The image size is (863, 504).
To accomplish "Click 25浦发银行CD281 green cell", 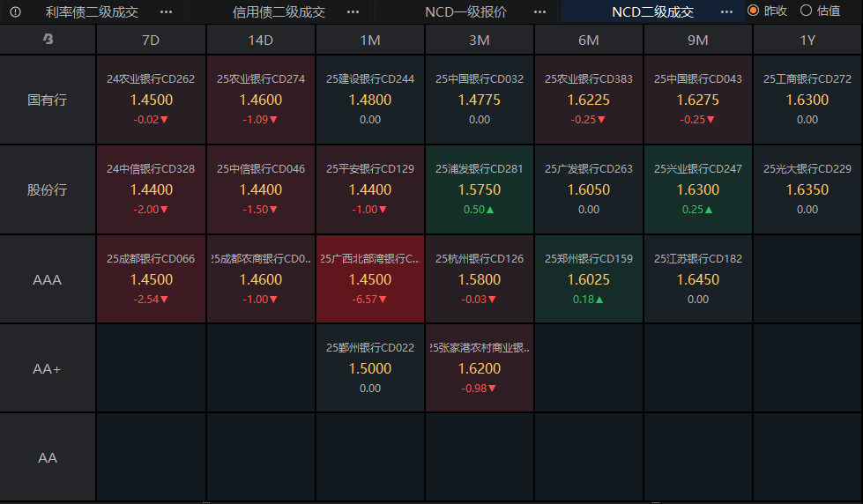I will (x=480, y=189).
